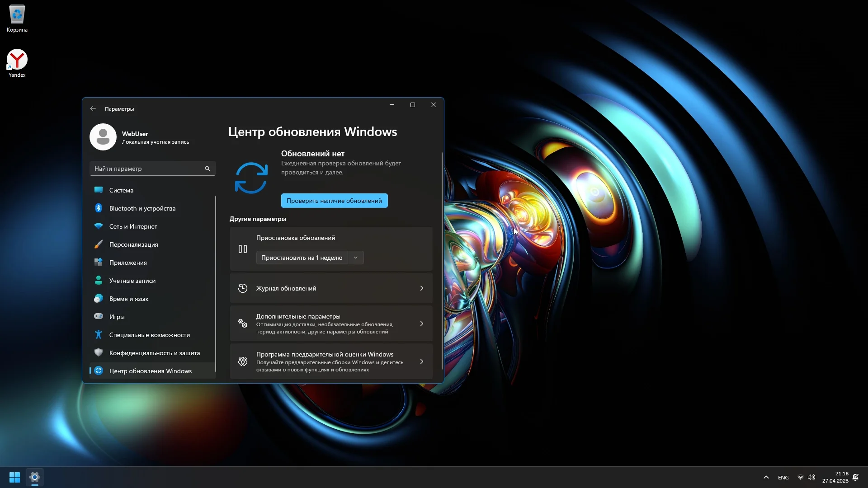Image resolution: width=868 pixels, height=488 pixels.
Task: Focus the Найти параметр search field
Action: pos(147,169)
